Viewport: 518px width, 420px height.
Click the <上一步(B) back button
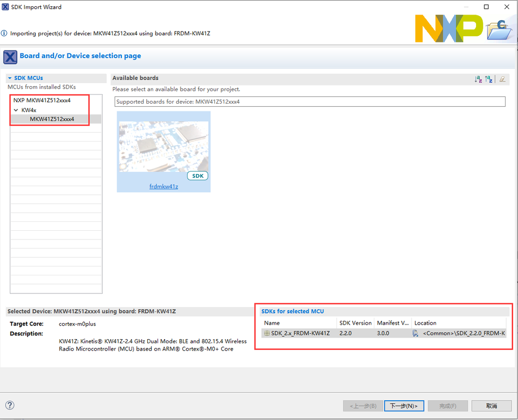click(x=363, y=406)
